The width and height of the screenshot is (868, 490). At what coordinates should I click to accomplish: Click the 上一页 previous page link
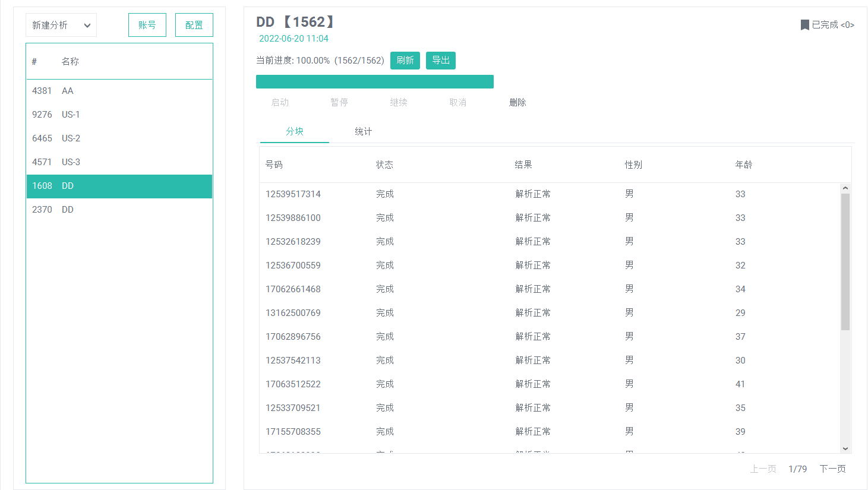coord(763,469)
